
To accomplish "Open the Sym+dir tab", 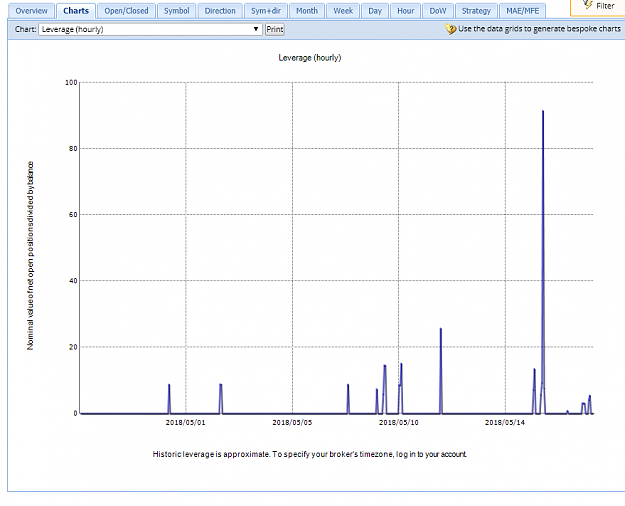I will [x=266, y=11].
